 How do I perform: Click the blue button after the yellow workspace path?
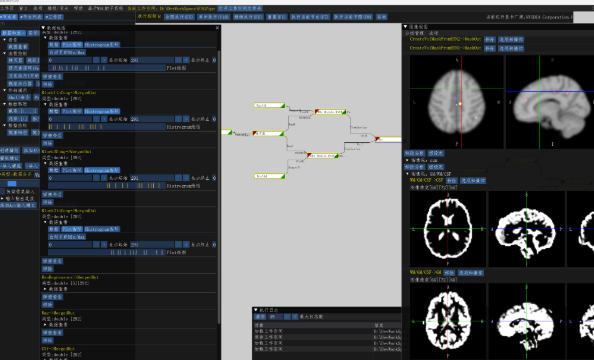pyautogui.click(x=240, y=8)
